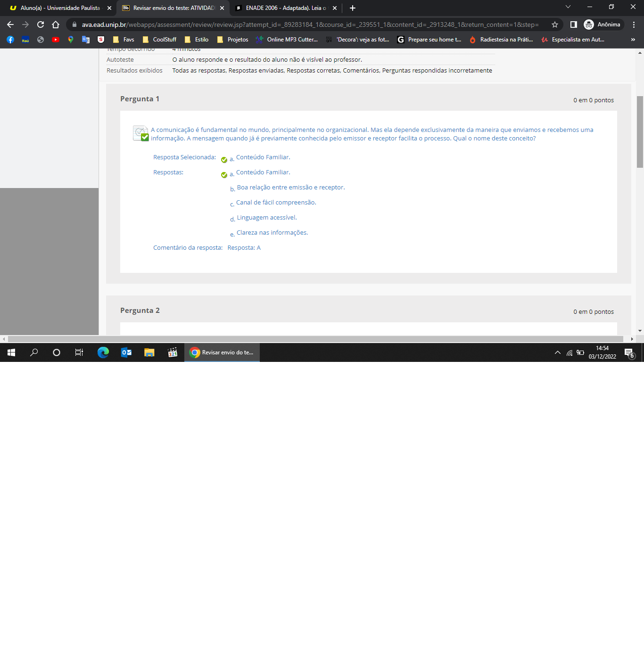Viewport: 644px width, 647px height.
Task: Expand the CoolStuff bookmark folder
Action: [159, 40]
